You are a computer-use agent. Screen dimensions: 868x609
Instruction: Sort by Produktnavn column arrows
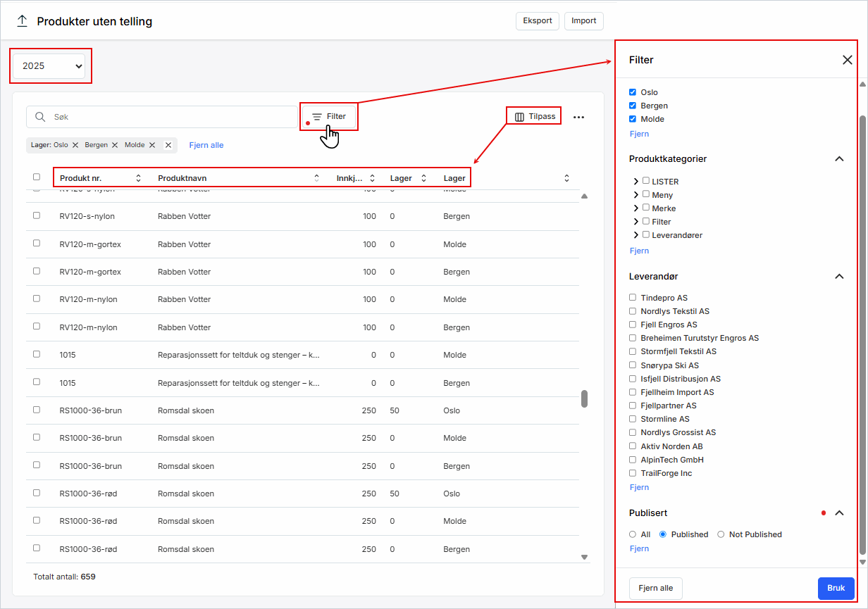[316, 178]
